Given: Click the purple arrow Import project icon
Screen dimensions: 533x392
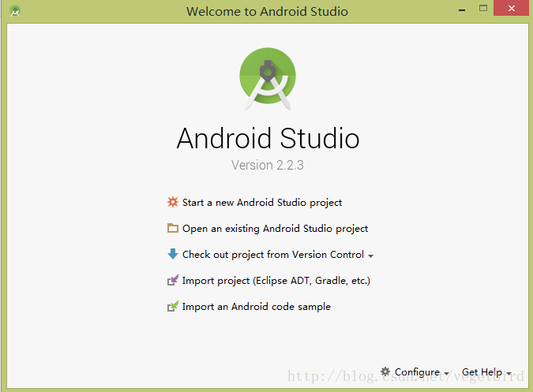Looking at the screenshot, I should click(173, 280).
